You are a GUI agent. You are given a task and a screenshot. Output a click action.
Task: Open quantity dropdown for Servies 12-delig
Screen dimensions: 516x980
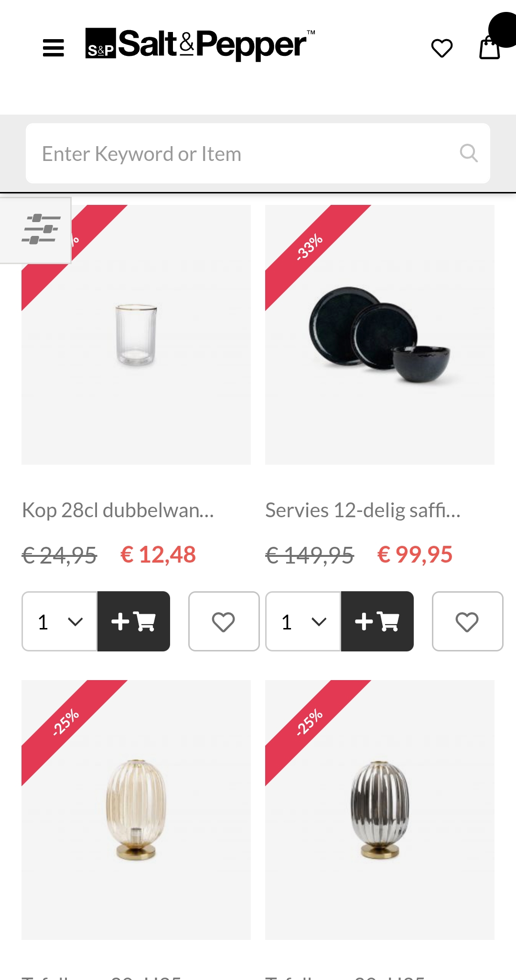pyautogui.click(x=303, y=621)
